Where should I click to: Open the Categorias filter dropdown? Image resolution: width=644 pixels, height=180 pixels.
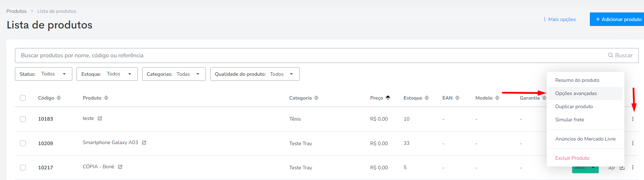174,74
